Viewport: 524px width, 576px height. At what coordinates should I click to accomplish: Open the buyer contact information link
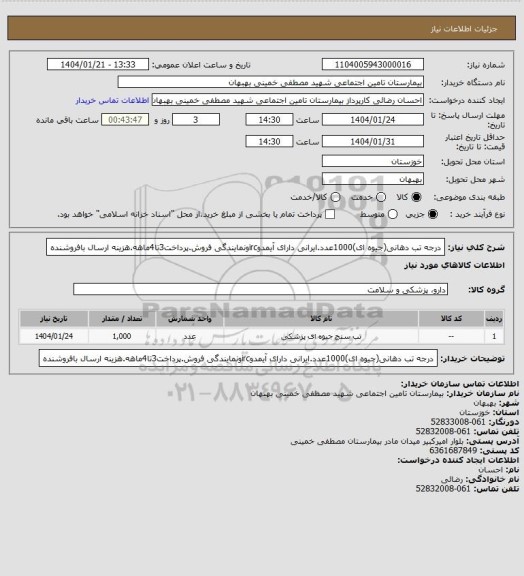(112, 101)
